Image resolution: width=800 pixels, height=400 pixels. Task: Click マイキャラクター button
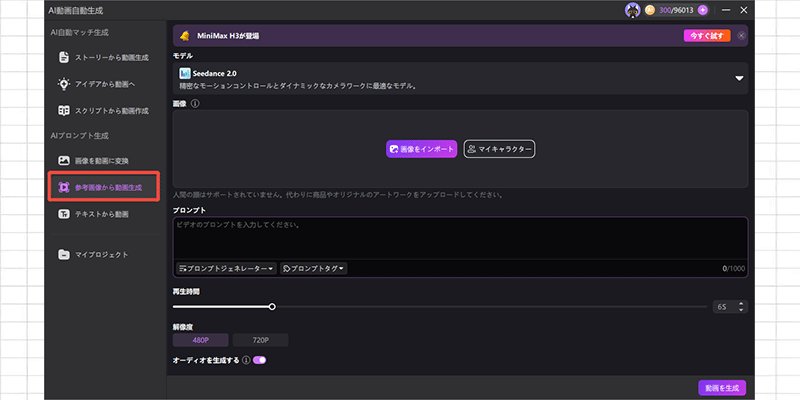click(x=499, y=149)
